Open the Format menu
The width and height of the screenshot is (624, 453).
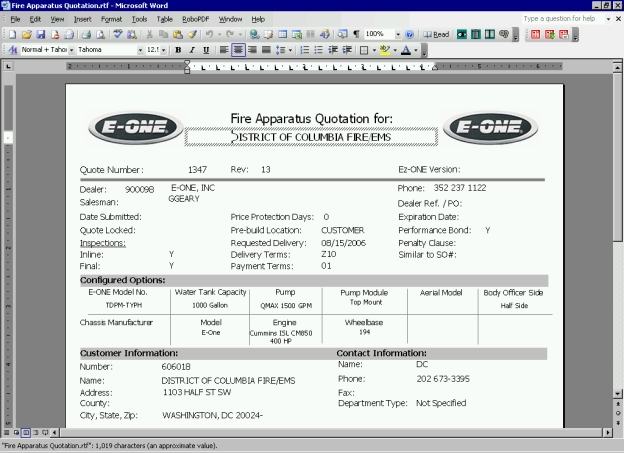[x=111, y=19]
